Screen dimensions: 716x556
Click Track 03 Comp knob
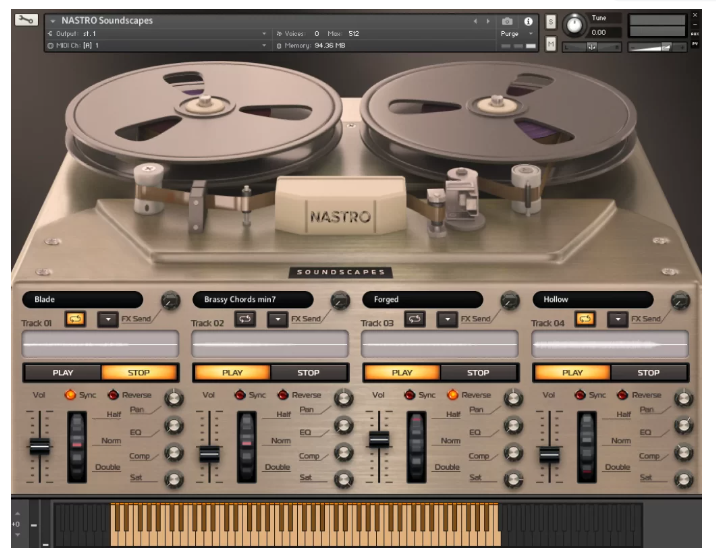[514, 452]
